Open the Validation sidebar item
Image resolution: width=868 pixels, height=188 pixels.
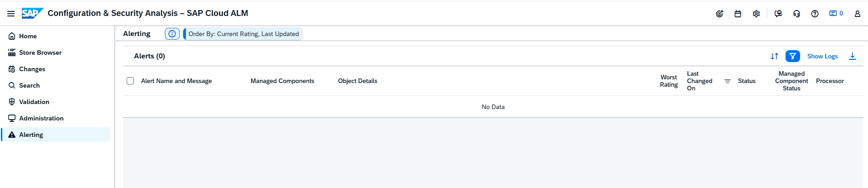pos(34,102)
